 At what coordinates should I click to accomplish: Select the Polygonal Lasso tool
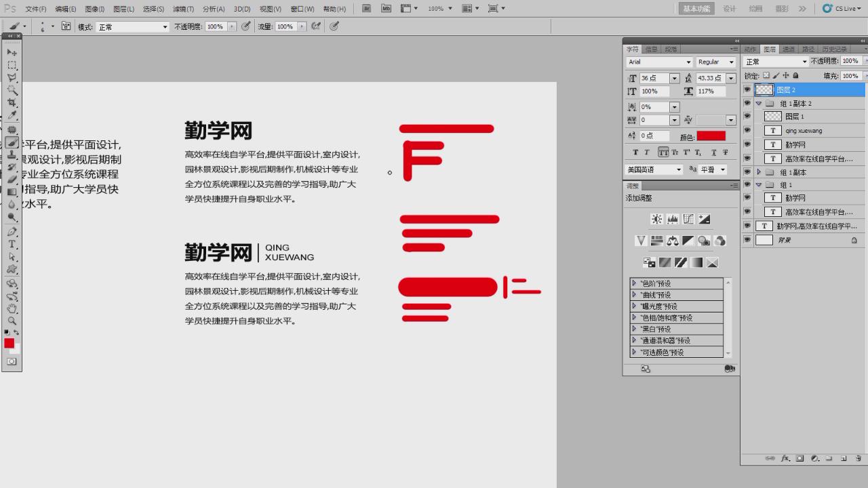point(12,78)
